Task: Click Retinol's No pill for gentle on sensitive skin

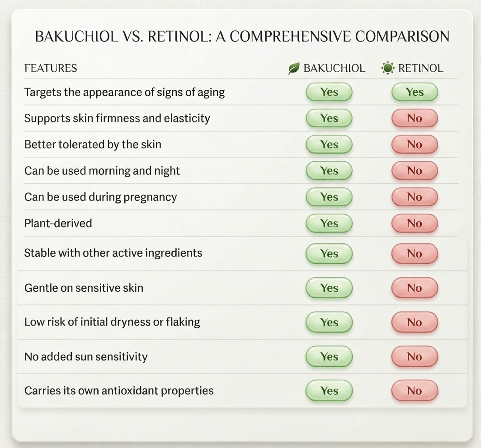Action: [415, 288]
